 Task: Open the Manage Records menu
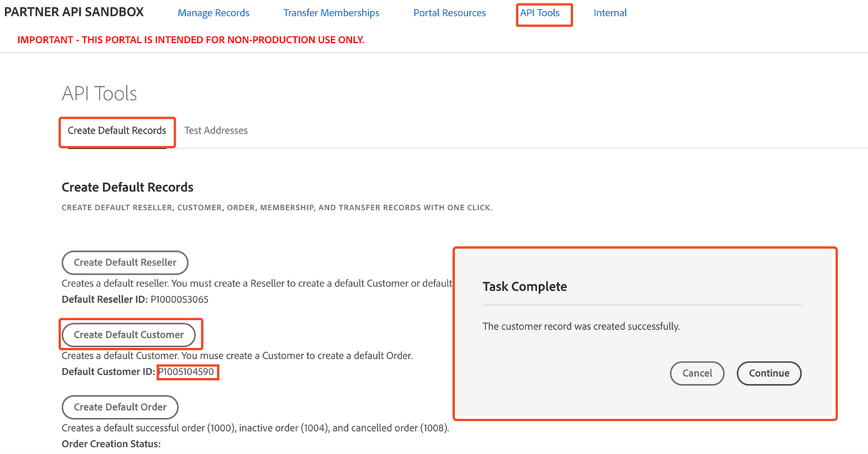(213, 13)
